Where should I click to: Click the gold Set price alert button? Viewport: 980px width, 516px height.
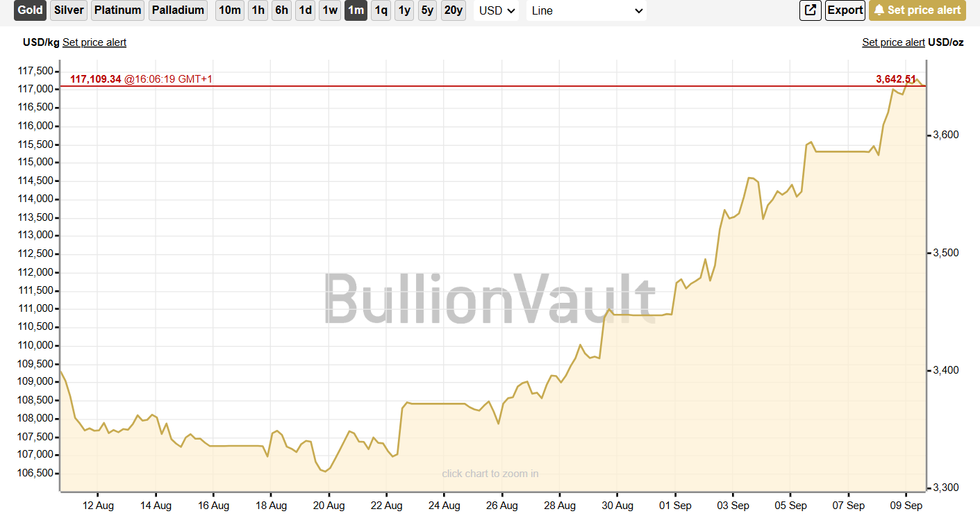tap(917, 10)
